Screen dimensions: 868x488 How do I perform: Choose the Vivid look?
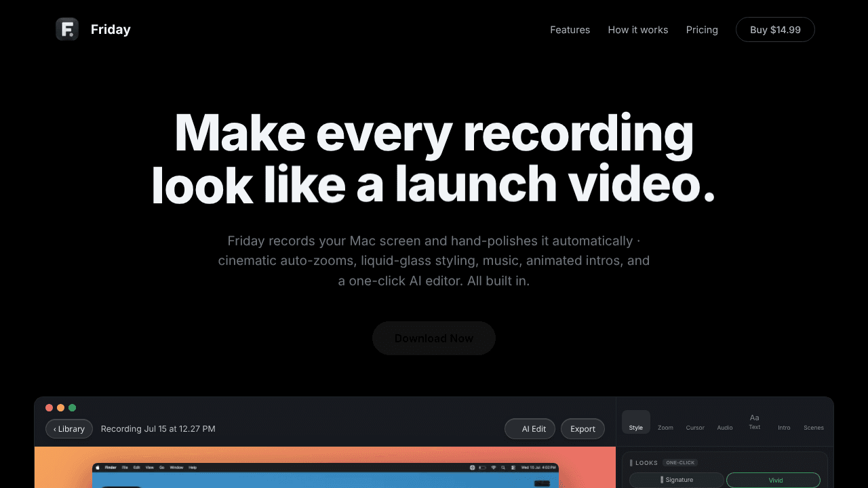pos(773,480)
